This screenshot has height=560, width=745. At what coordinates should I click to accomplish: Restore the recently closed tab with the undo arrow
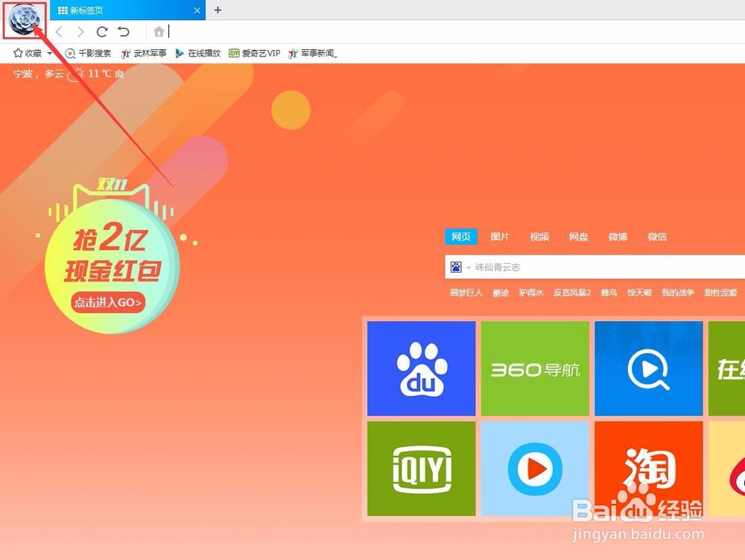pos(124,32)
